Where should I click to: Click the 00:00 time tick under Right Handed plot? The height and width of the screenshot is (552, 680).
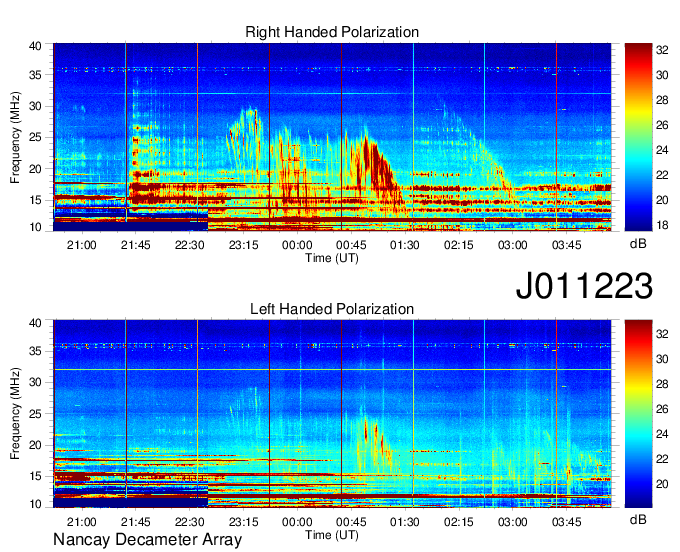click(x=297, y=245)
